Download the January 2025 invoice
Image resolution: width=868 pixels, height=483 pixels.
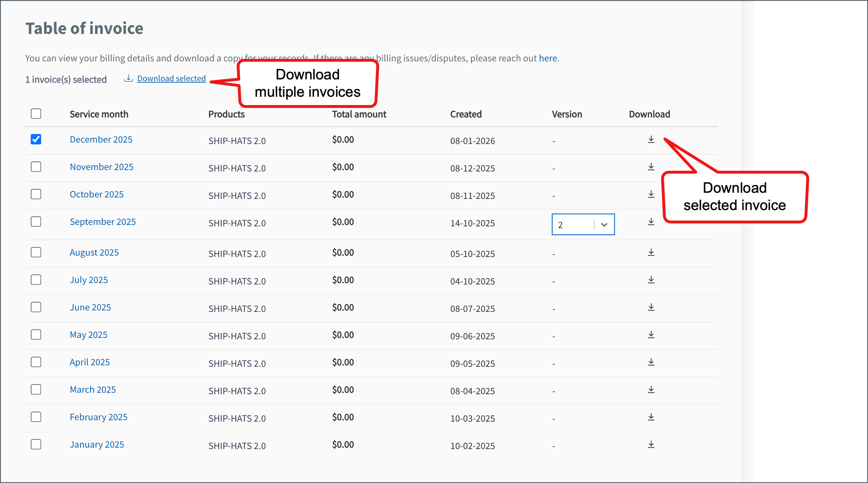tap(651, 444)
